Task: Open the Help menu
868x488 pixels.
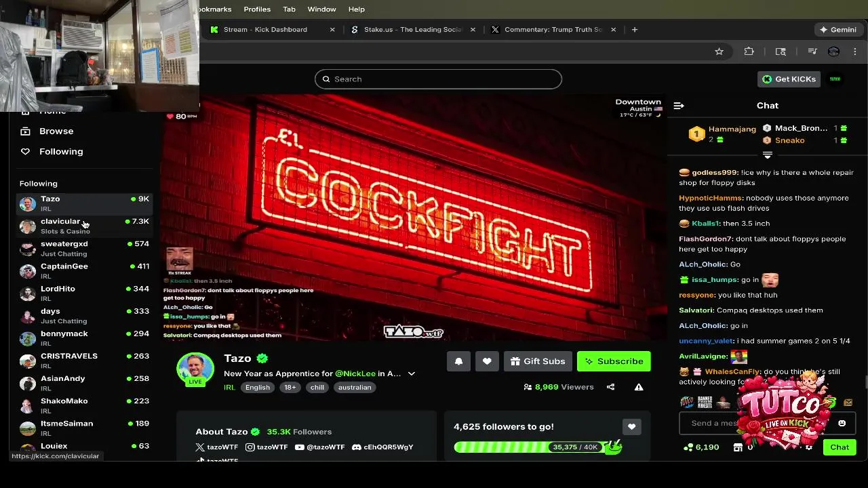Action: point(357,9)
